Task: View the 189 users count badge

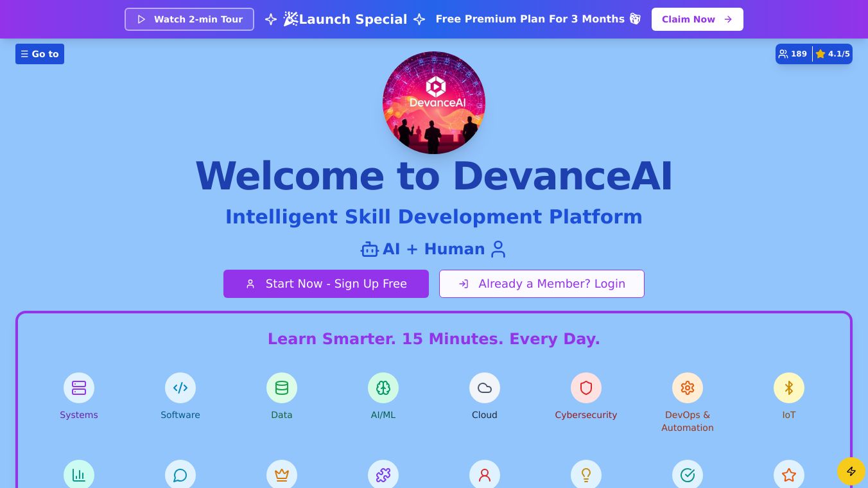Action: (x=793, y=54)
